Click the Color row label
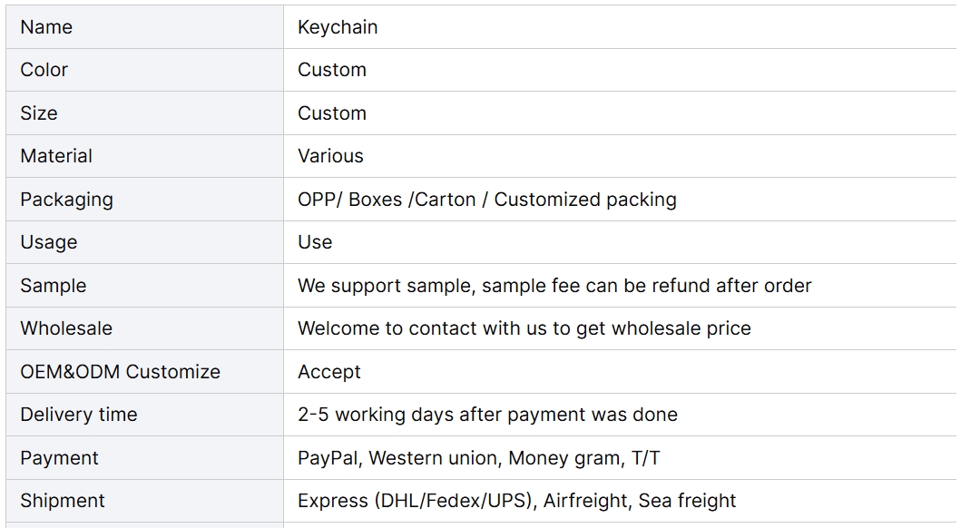Image resolution: width=980 pixels, height=528 pixels. tap(44, 70)
